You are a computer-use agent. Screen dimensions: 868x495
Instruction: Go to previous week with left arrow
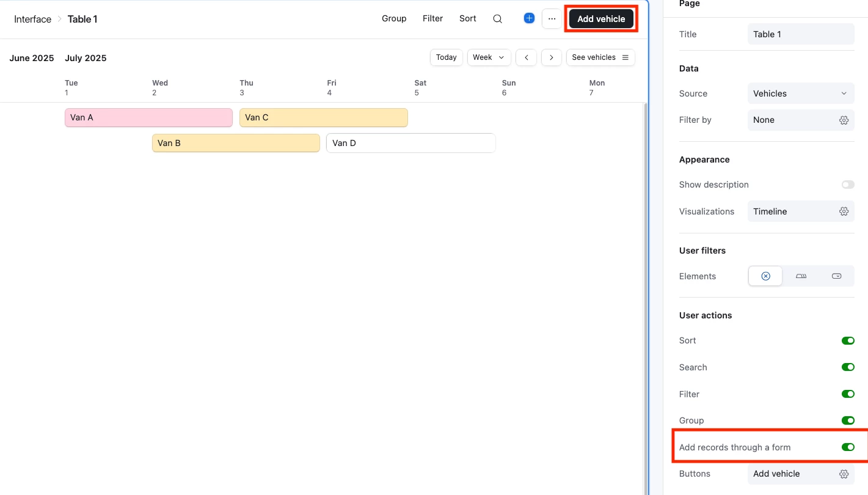pos(527,57)
